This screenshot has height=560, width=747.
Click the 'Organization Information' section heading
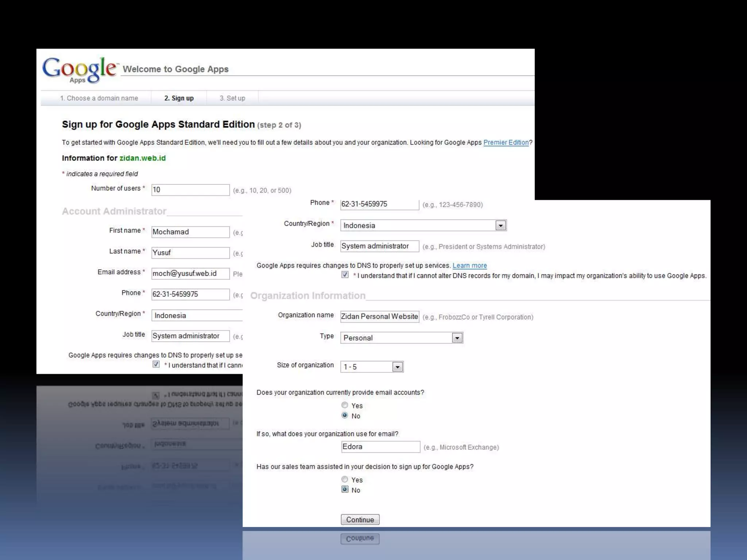click(x=308, y=296)
